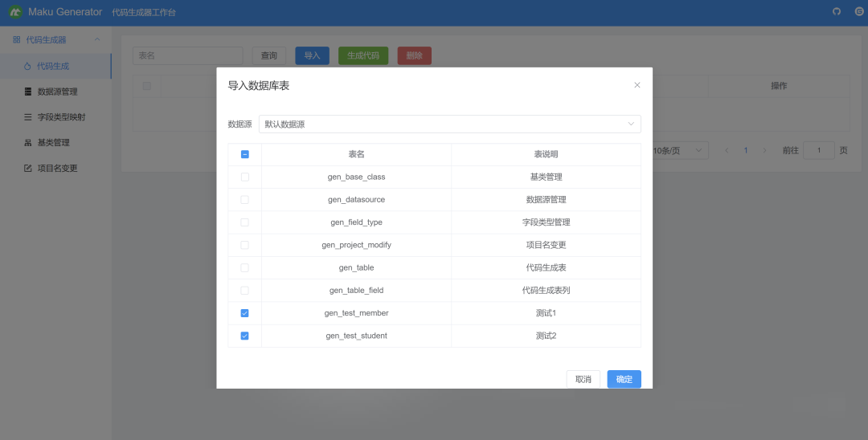Click the edit icon beside 项目名变更

click(x=28, y=168)
